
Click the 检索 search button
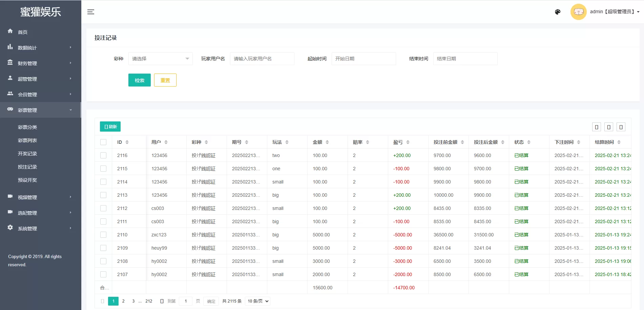coord(140,80)
